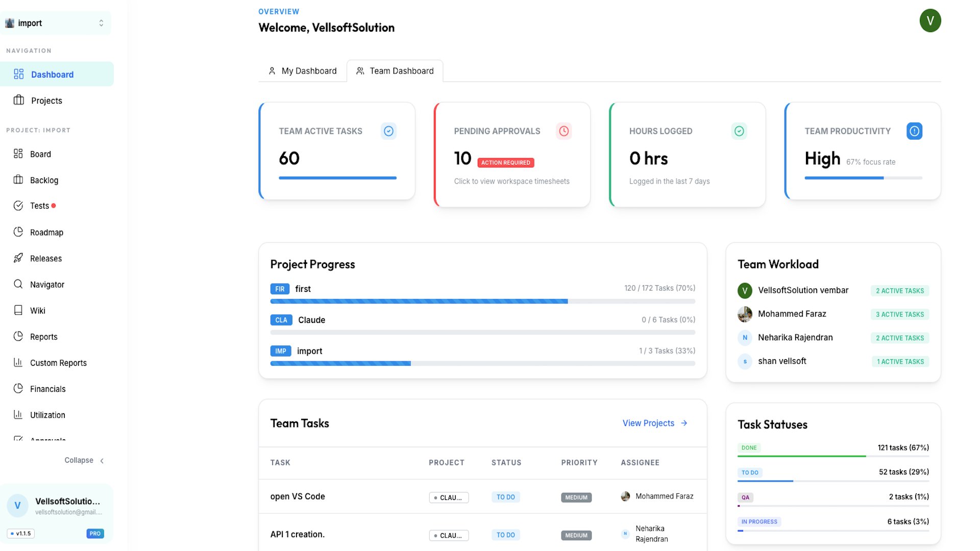Click the Team Active Tasks check icon
Image resolution: width=980 pixels, height=551 pixels.
(388, 131)
